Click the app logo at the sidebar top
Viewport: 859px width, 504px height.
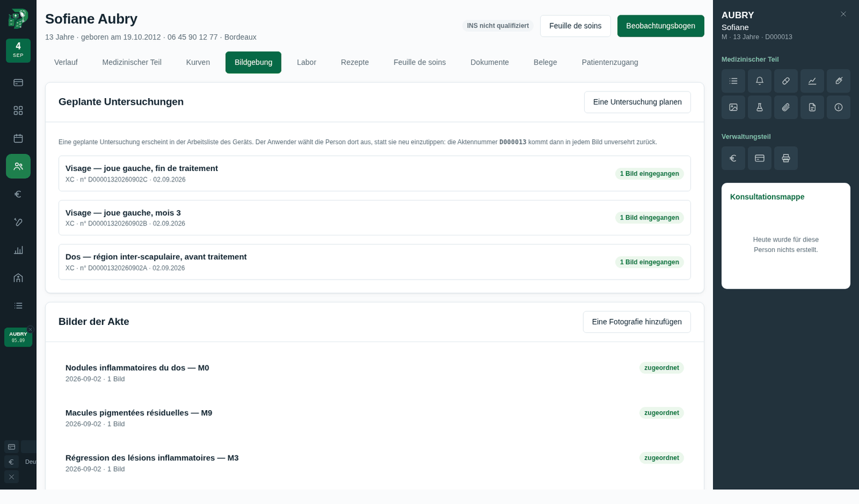pos(18,19)
